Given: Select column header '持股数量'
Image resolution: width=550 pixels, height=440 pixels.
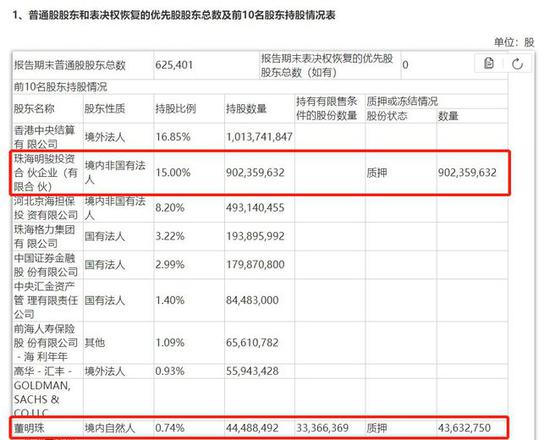Looking at the screenshot, I should point(246,109).
